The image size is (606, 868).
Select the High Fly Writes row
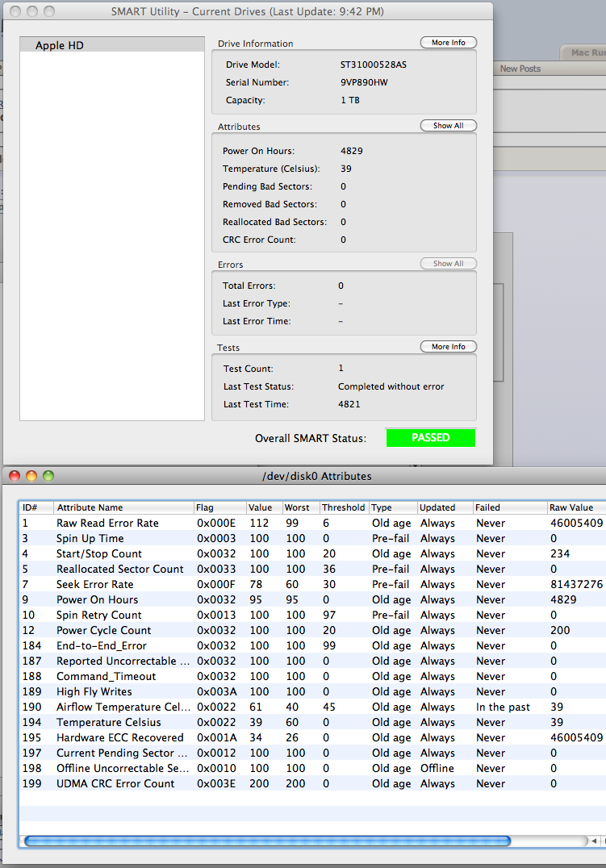pyautogui.click(x=313, y=691)
